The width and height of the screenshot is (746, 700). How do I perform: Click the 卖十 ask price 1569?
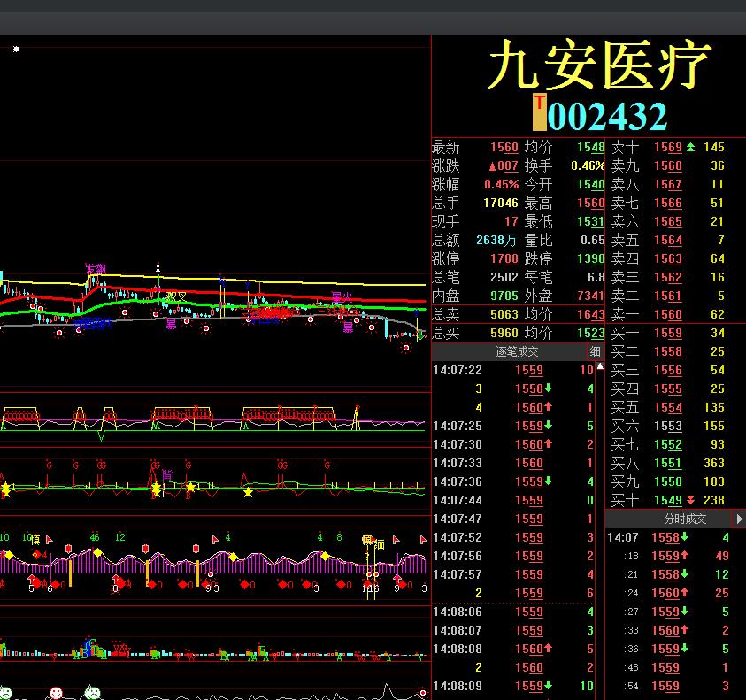(x=668, y=148)
